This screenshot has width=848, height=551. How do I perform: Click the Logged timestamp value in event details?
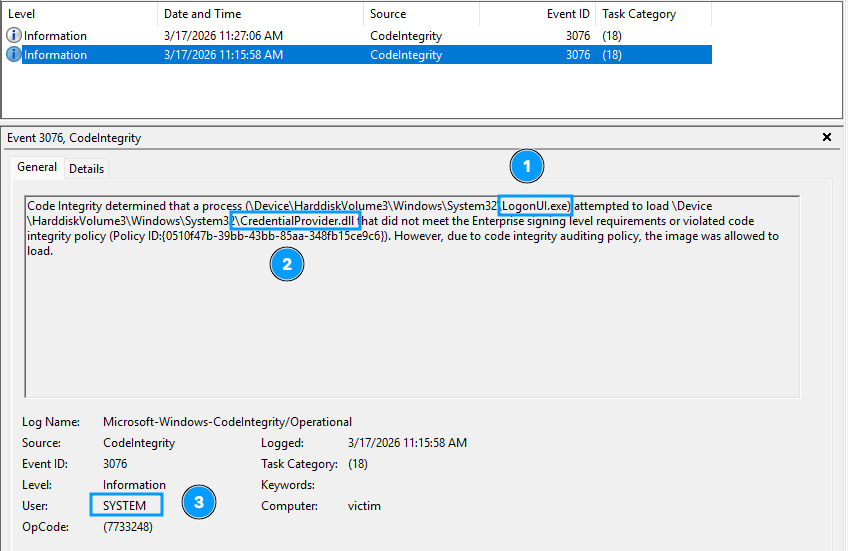pyautogui.click(x=407, y=443)
